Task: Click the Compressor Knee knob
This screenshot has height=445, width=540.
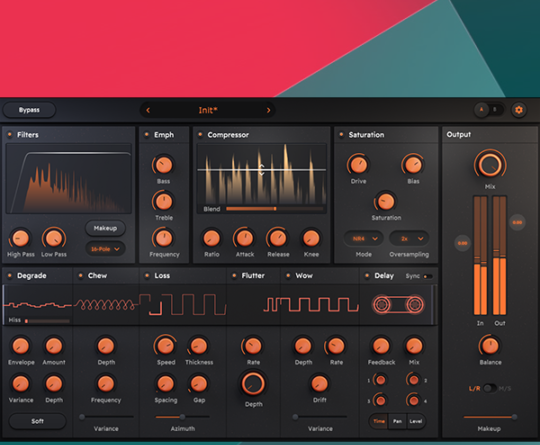Action: pos(311,238)
